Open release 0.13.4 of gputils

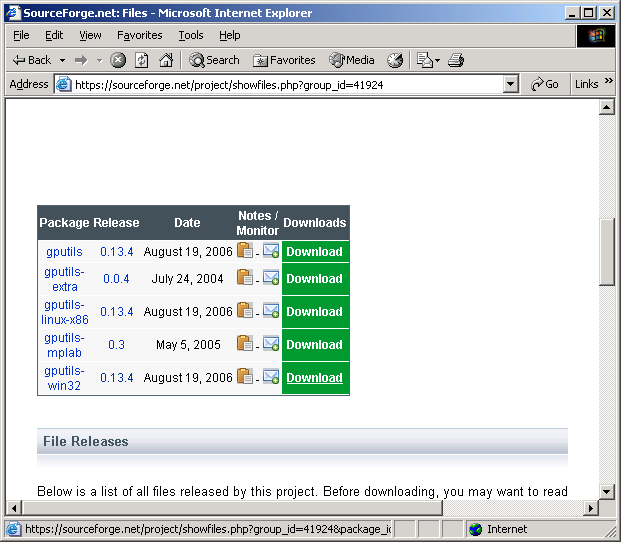(x=116, y=252)
